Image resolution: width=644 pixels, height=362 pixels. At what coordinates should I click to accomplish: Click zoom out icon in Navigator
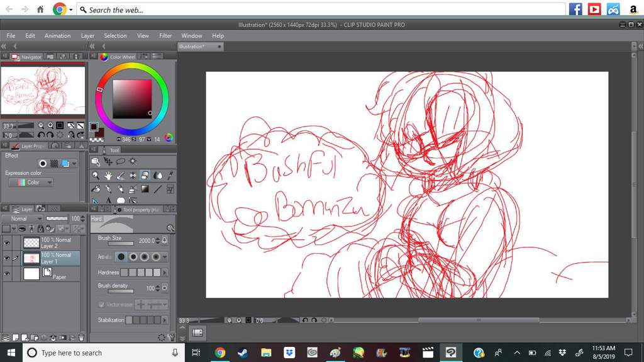(41, 125)
